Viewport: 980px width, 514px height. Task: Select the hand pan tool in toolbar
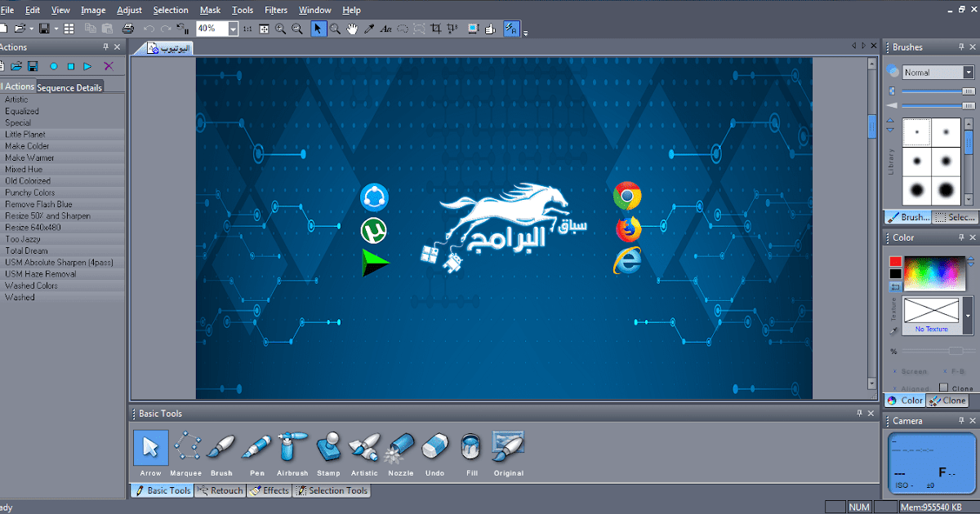[352, 29]
